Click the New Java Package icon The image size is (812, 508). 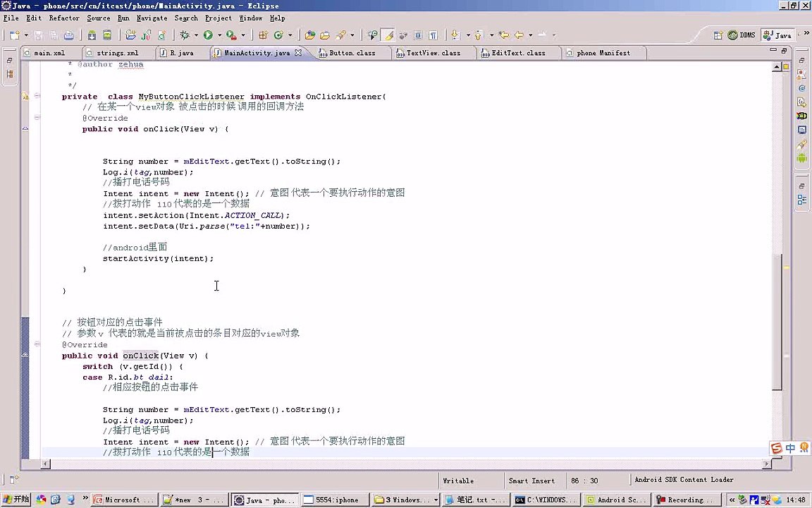(x=263, y=35)
